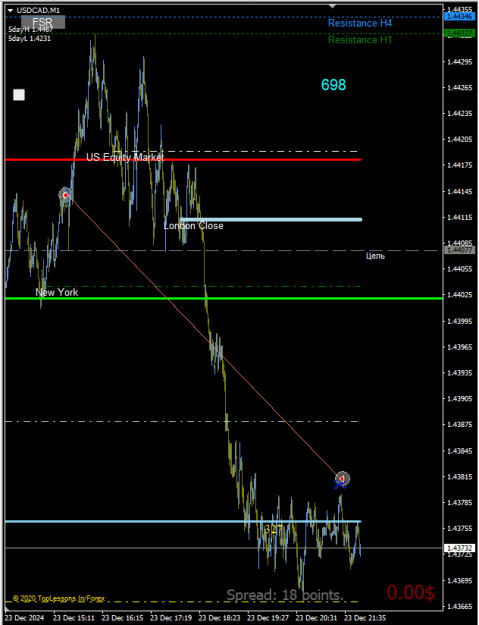This screenshot has width=479, height=625.
Task: Click the 23 Dec 2024 date label
Action: pyautogui.click(x=25, y=618)
